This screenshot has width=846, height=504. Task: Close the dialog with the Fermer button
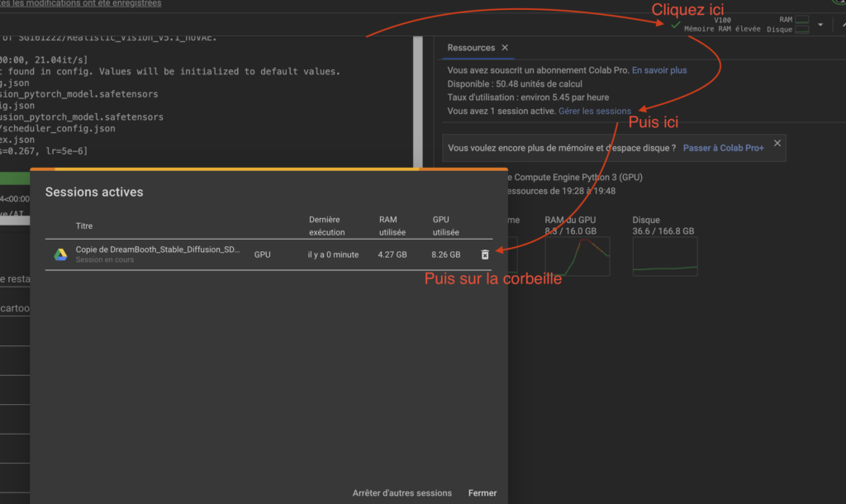[x=482, y=492]
